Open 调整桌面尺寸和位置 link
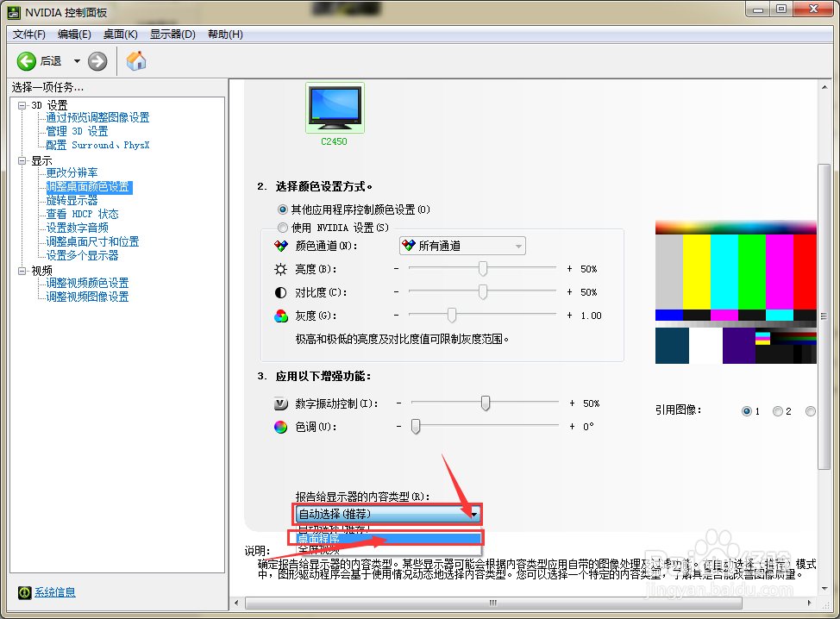This screenshot has width=840, height=619. coord(92,241)
